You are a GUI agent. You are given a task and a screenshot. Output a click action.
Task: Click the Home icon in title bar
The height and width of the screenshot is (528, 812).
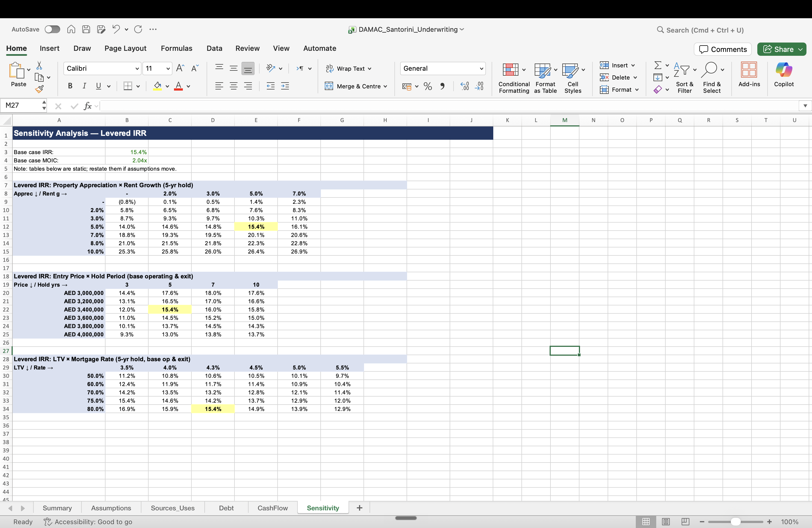tap(71, 29)
